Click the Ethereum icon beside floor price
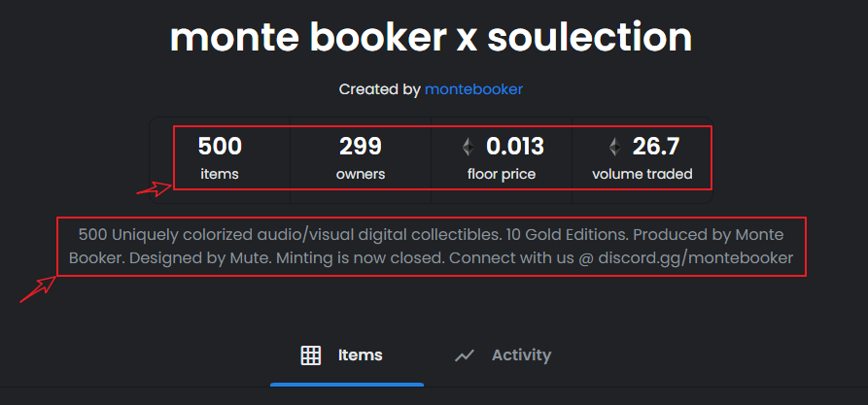The width and height of the screenshot is (868, 405). coord(469,147)
